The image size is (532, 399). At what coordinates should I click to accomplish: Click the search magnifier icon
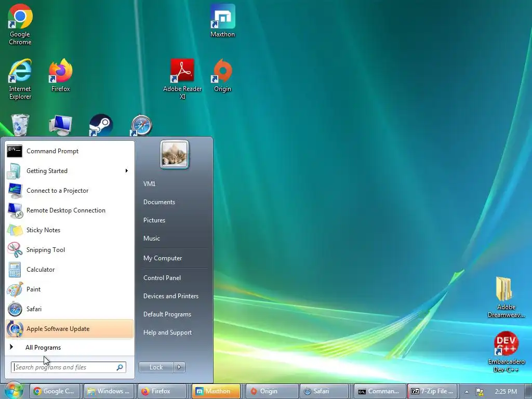click(120, 367)
